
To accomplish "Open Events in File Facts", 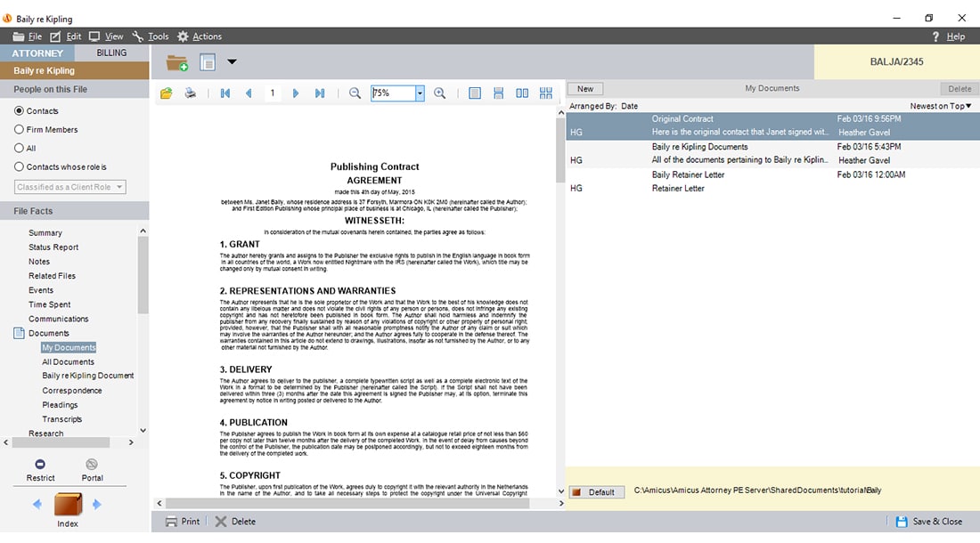I will [41, 290].
